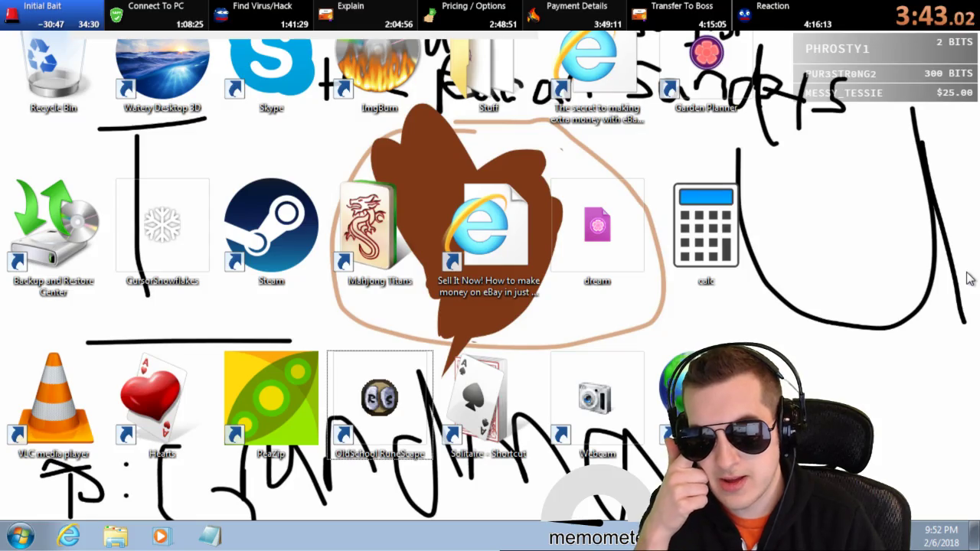980x551 pixels.
Task: Open the Backup and Restore Center shortcut
Action: pos(54,237)
